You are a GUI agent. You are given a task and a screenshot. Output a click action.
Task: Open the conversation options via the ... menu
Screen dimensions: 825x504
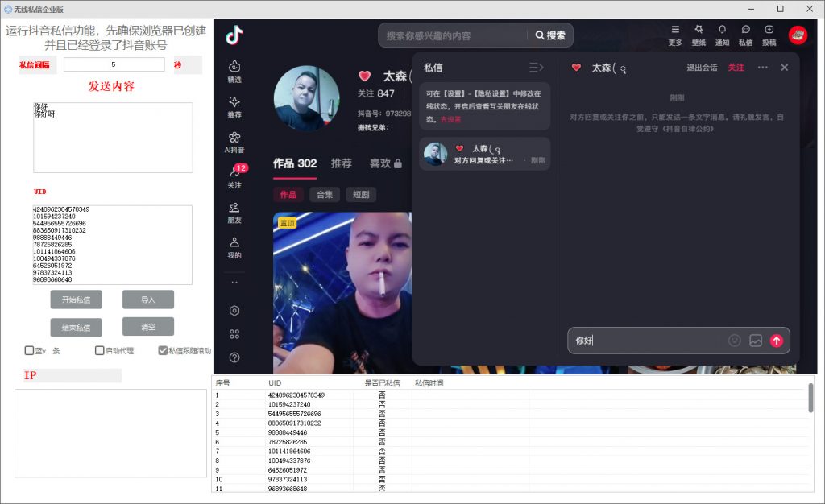pyautogui.click(x=761, y=68)
